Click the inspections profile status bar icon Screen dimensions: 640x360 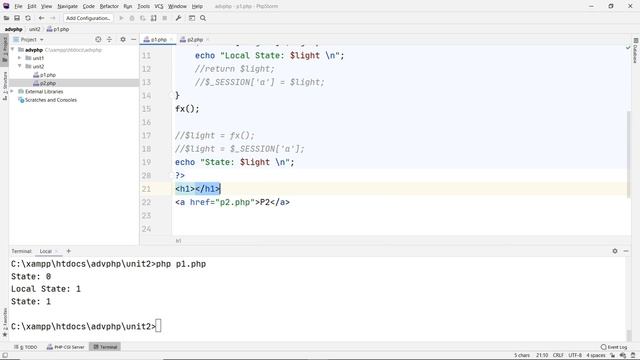623,356
